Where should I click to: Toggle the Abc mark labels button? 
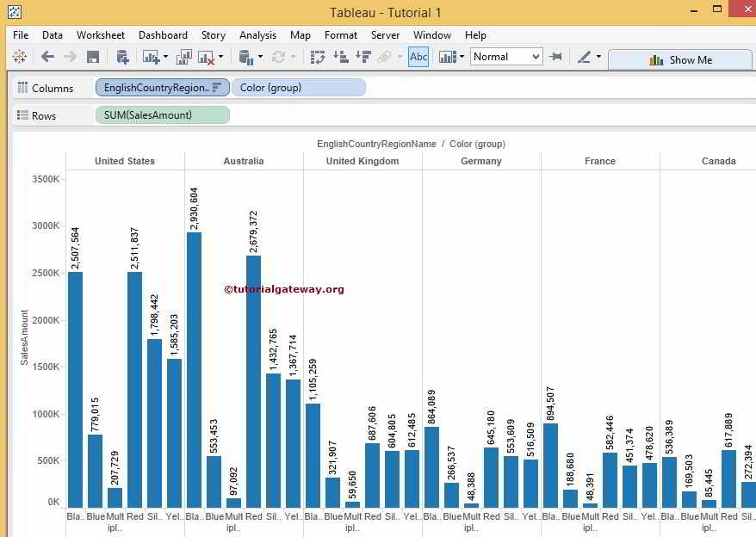coord(418,57)
